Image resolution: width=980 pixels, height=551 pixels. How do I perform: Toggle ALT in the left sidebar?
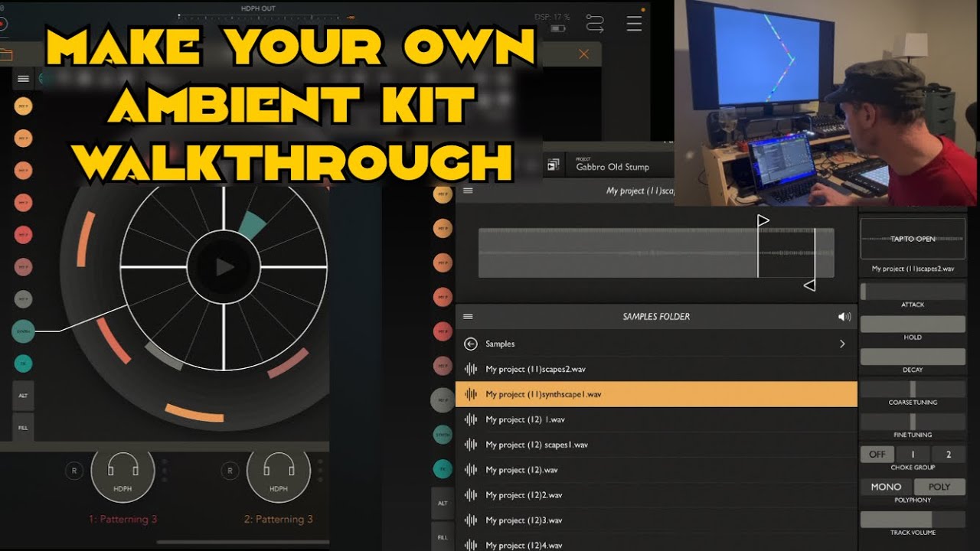click(23, 396)
